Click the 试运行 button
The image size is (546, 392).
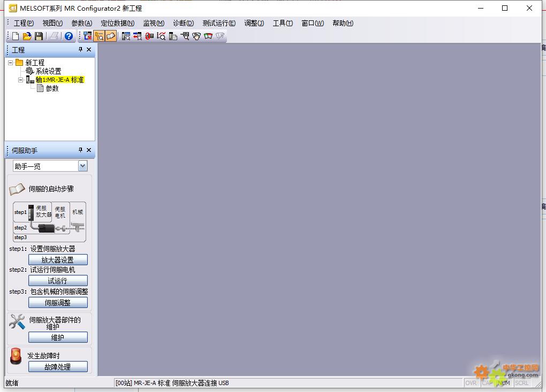(x=58, y=281)
